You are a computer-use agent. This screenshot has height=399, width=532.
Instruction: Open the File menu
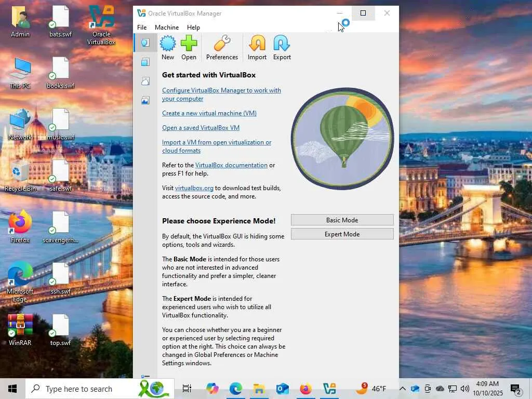coord(142,28)
